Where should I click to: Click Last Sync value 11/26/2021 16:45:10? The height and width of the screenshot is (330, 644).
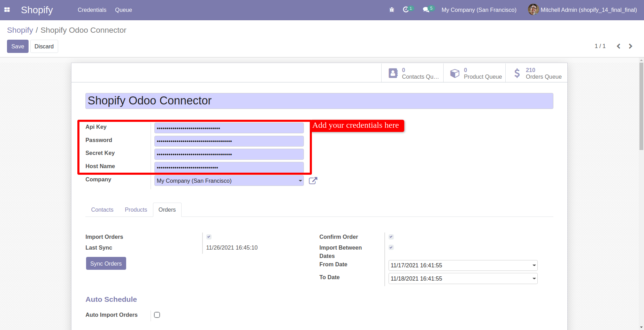232,248
